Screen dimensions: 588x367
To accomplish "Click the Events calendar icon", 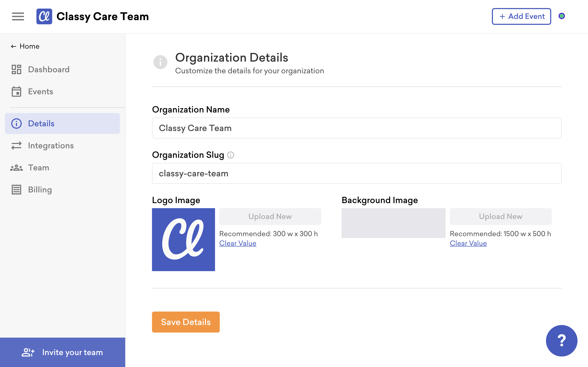I will pyautogui.click(x=16, y=91).
